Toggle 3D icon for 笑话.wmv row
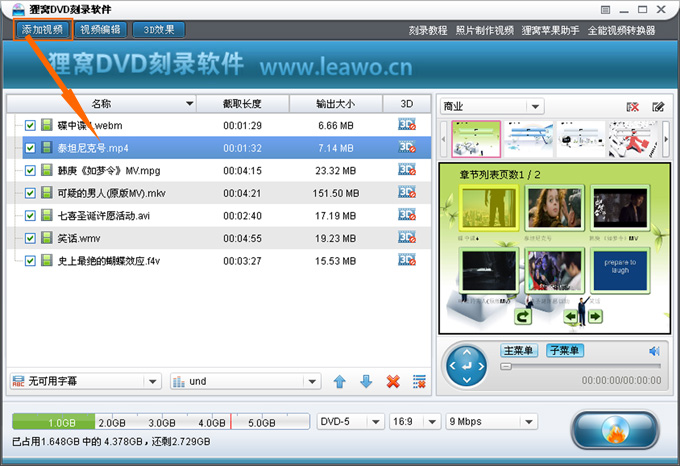The image size is (680, 466). click(407, 238)
